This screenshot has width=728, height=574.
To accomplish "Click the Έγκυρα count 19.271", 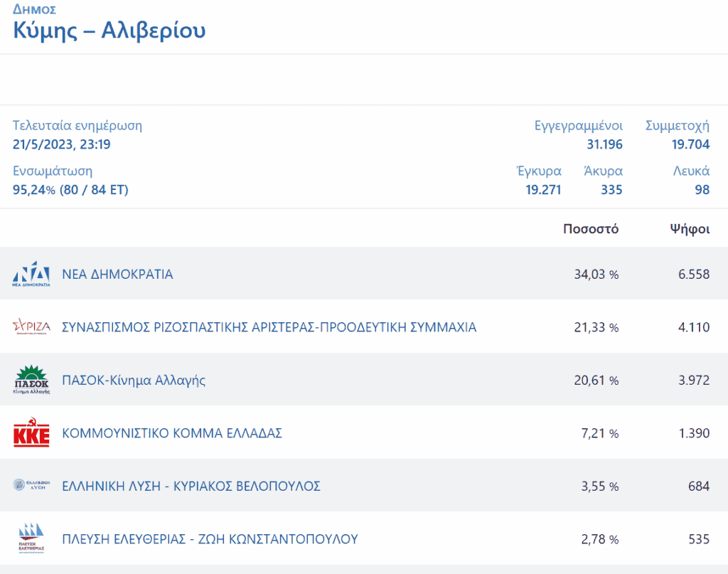I will [543, 190].
